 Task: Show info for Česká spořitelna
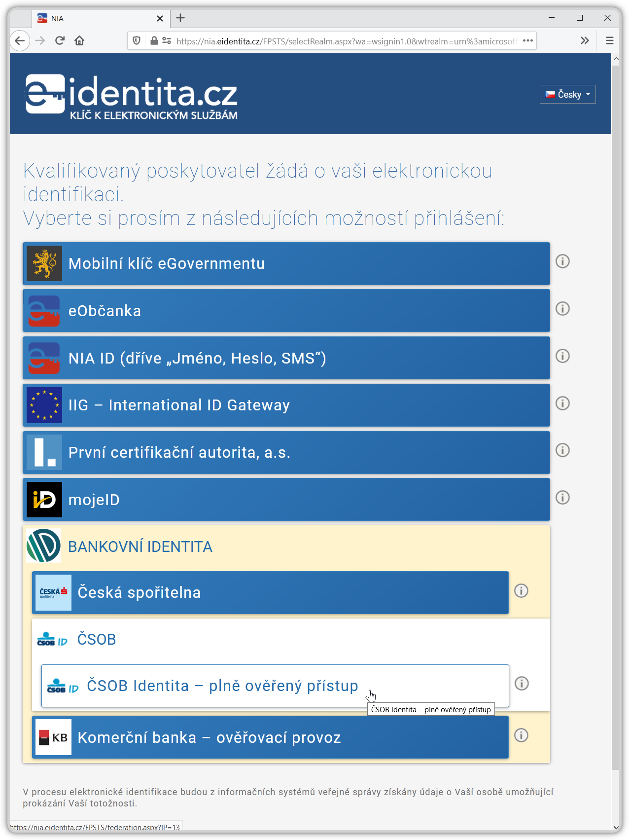coord(521,590)
